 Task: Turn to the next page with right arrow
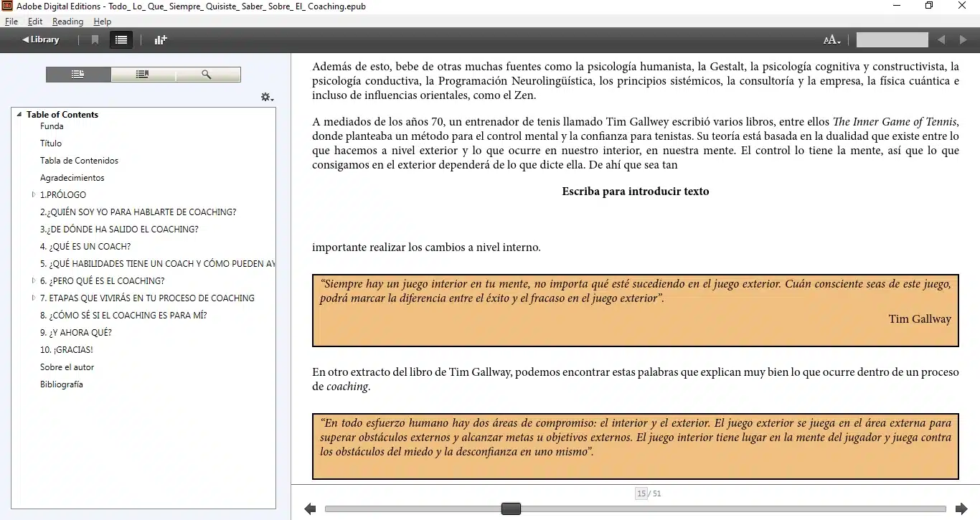pyautogui.click(x=961, y=509)
